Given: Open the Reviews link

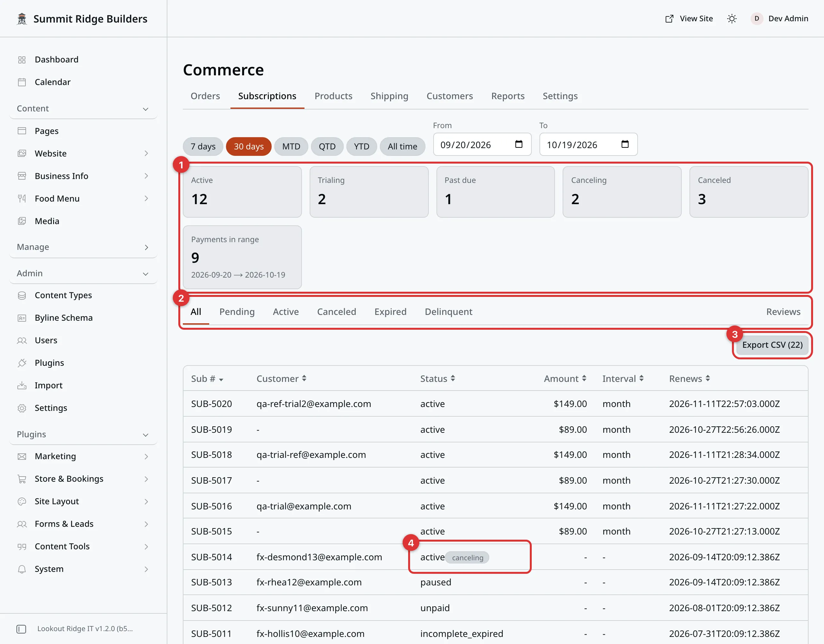Looking at the screenshot, I should tap(783, 312).
